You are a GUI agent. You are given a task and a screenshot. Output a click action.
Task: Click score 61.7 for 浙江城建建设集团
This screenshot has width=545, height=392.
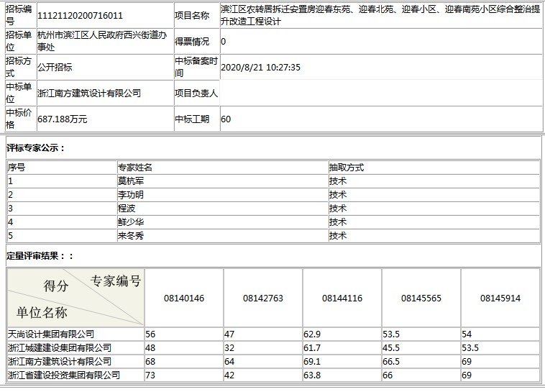click(x=312, y=348)
